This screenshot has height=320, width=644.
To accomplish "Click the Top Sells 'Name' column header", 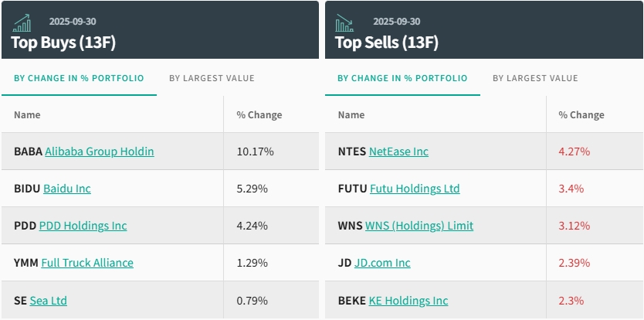I will click(x=351, y=115).
